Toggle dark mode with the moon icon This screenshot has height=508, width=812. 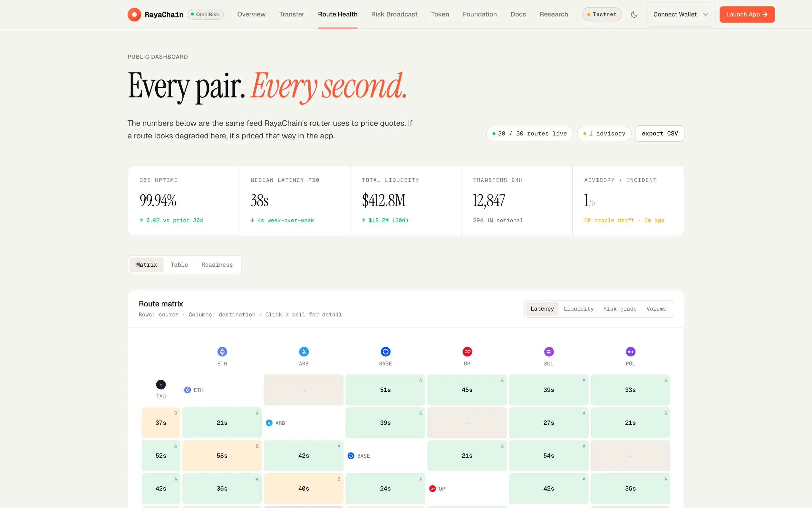pos(634,15)
